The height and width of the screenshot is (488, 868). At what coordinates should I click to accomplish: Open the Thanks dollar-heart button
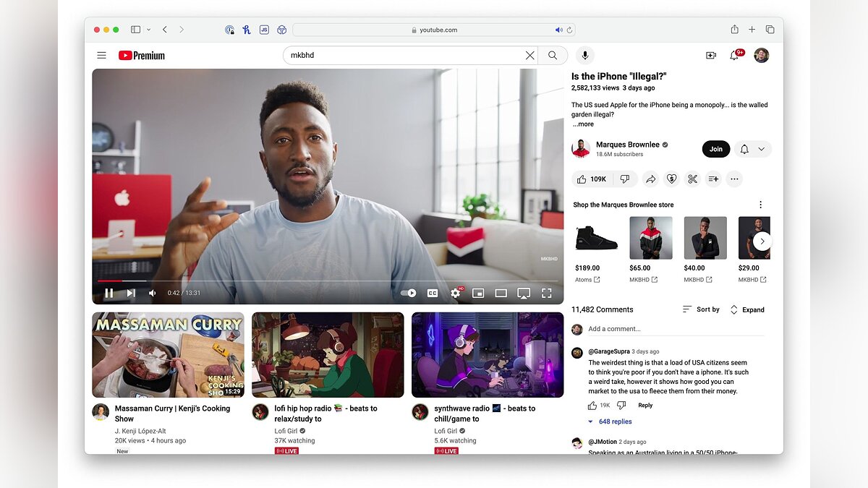pyautogui.click(x=671, y=179)
